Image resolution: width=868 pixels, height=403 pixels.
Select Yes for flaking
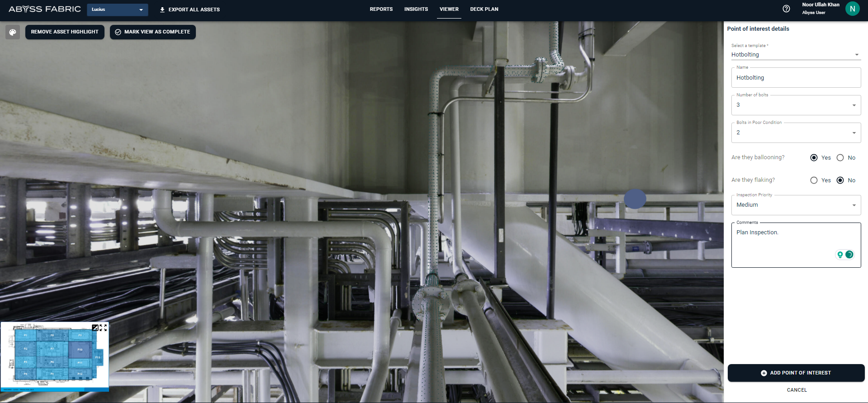tap(814, 180)
